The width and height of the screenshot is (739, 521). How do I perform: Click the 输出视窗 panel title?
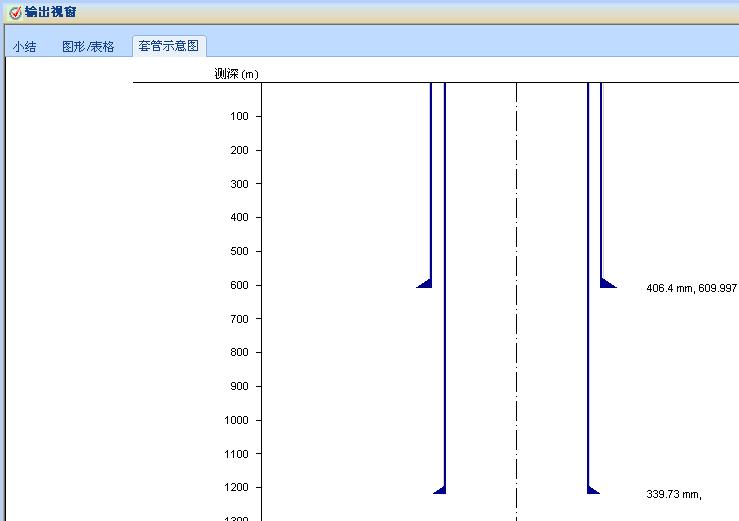[x=51, y=12]
